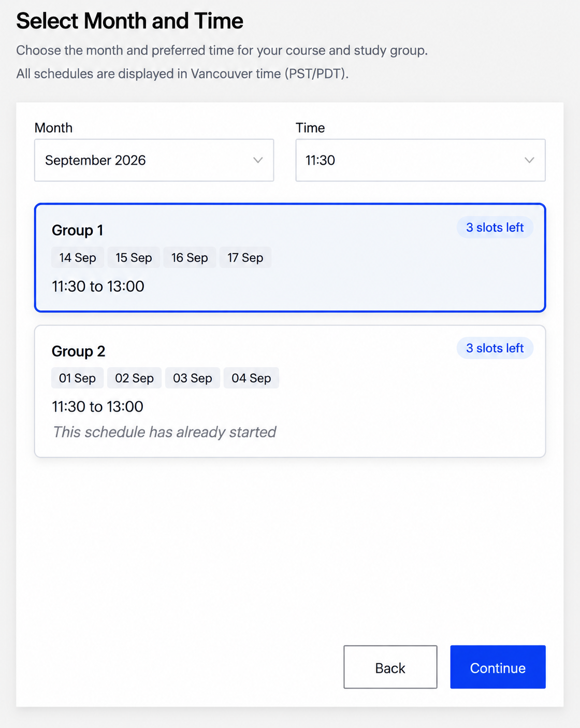Click the 15 Sep date chip
The image size is (580, 728).
tap(134, 258)
